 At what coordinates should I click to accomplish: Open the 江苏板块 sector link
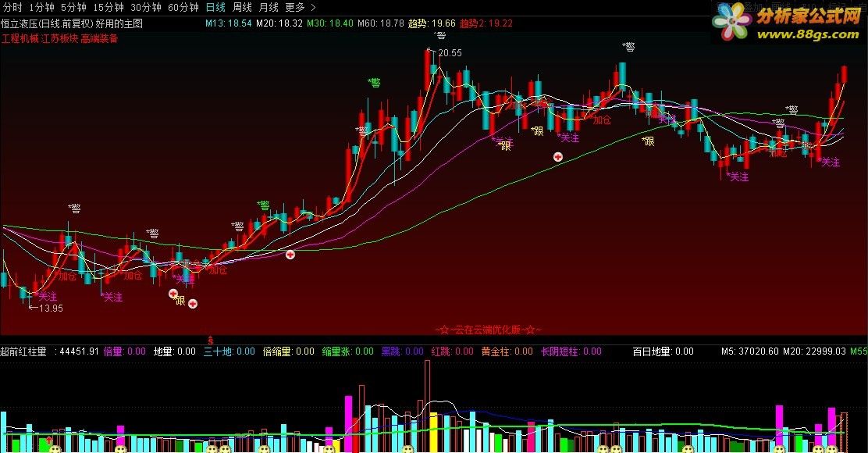coord(60,39)
